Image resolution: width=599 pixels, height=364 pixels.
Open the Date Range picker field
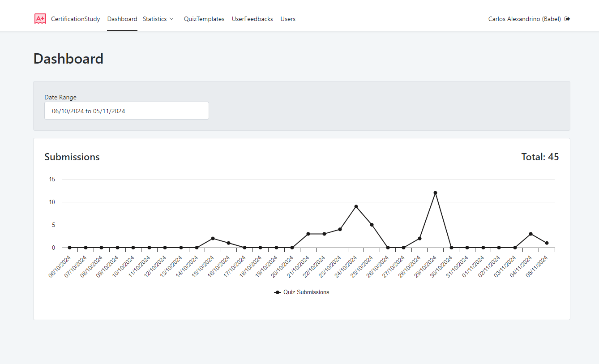click(127, 111)
